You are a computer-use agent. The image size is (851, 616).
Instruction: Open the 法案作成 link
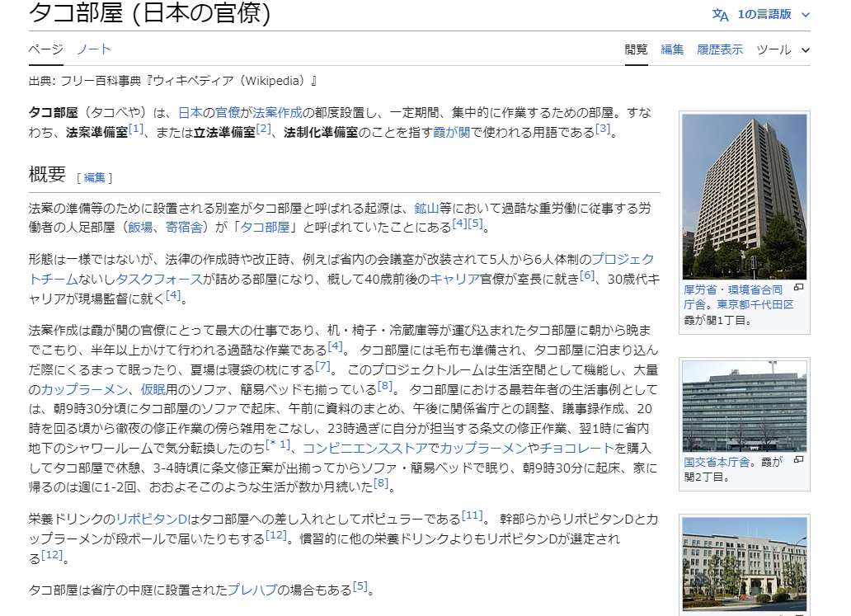(277, 113)
